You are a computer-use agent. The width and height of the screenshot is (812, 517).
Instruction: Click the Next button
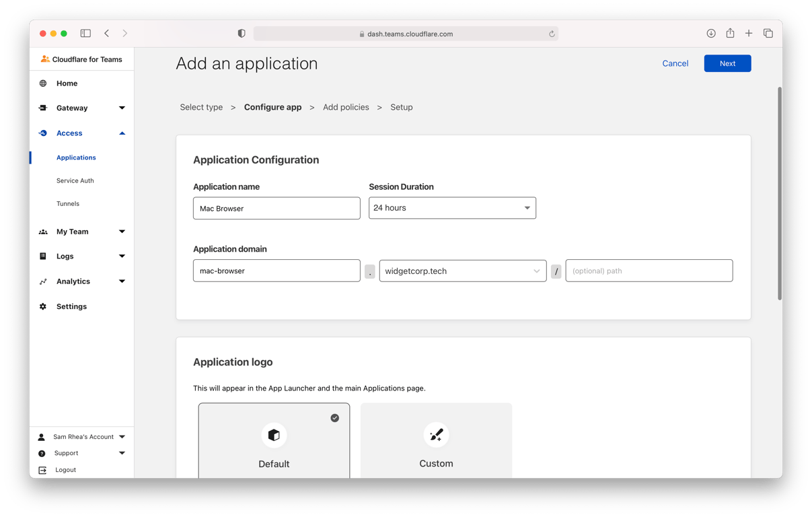coord(727,63)
